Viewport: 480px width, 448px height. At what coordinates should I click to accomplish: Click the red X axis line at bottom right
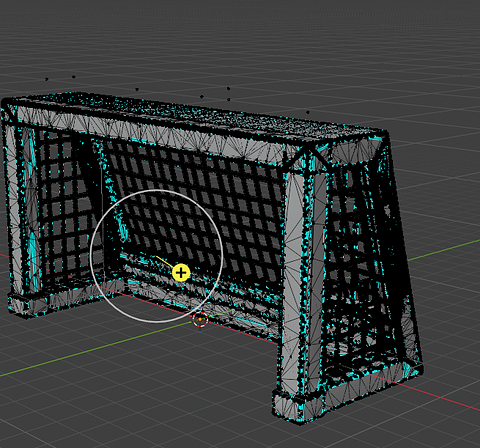coord(440,395)
